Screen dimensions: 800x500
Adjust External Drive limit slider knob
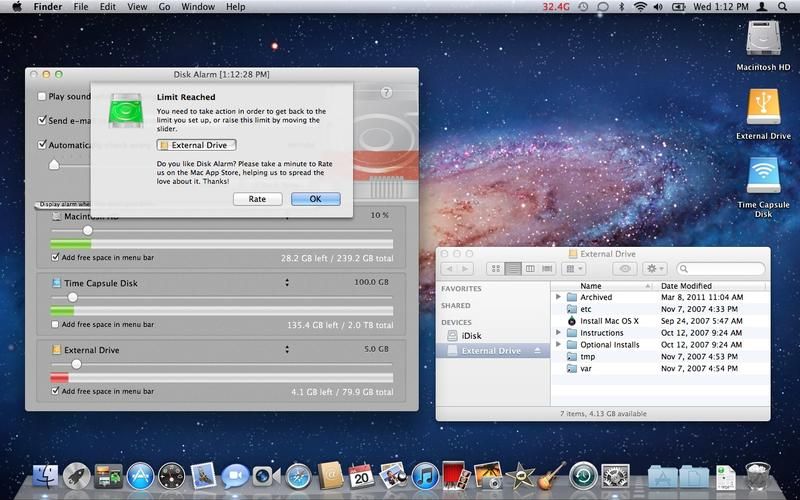click(x=76, y=364)
